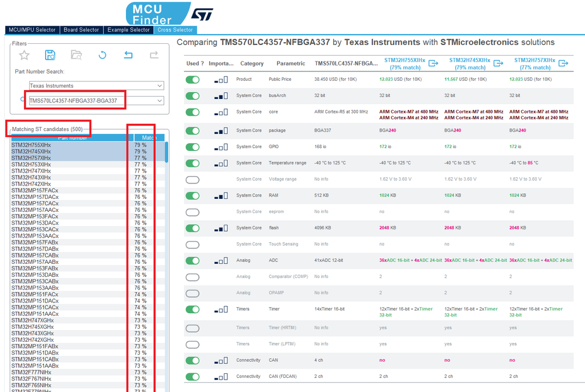
Task: Select candidate STM32F765NIHx in list
Action: coord(88,386)
